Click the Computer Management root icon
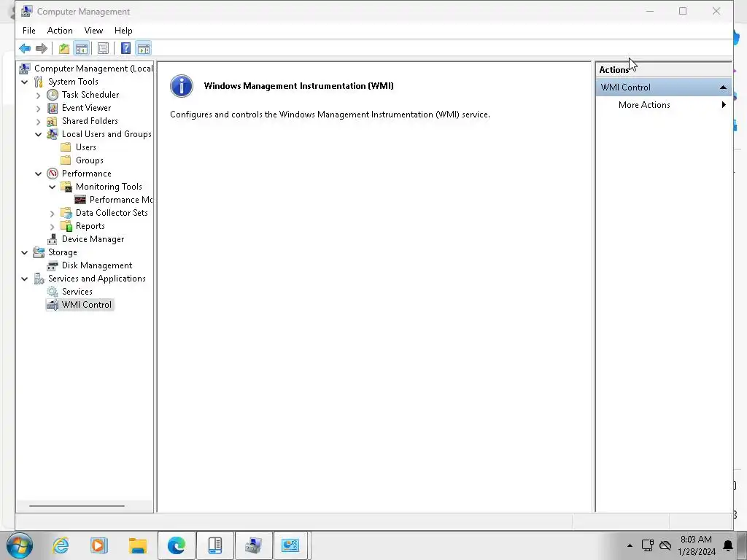Screen dimensions: 747x560 click(25, 69)
